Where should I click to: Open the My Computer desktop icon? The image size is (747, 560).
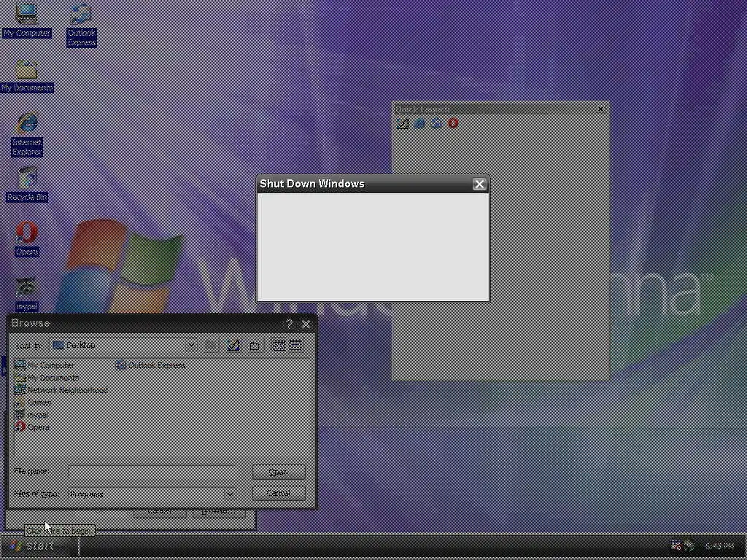(x=26, y=20)
